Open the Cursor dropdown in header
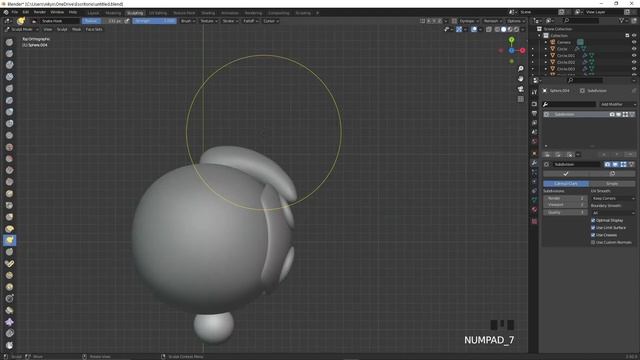The width and height of the screenshot is (640, 360). pyautogui.click(x=271, y=21)
